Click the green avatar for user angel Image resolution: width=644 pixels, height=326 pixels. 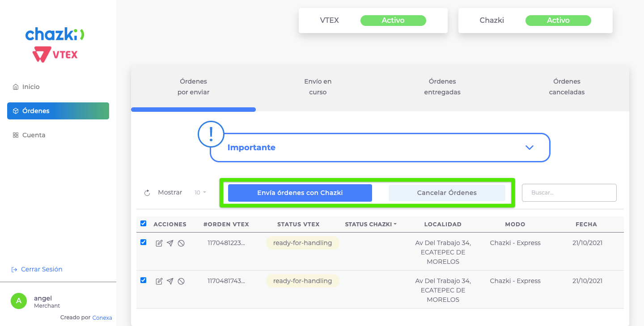[x=19, y=301]
